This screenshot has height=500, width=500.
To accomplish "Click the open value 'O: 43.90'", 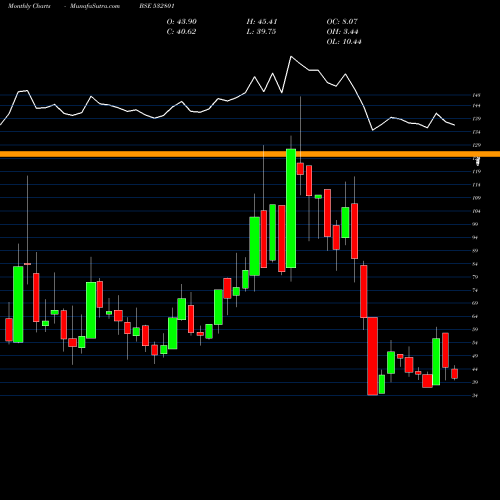I will tap(182, 22).
